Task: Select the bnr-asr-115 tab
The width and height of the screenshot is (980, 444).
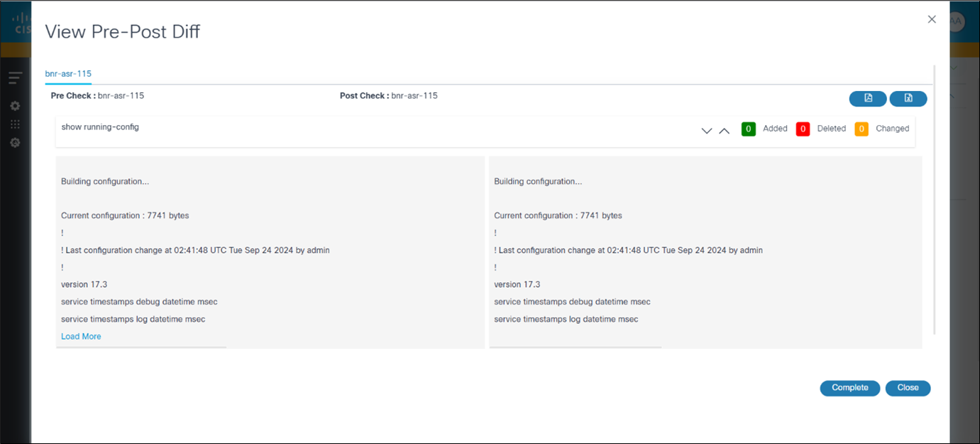Action: click(68, 73)
